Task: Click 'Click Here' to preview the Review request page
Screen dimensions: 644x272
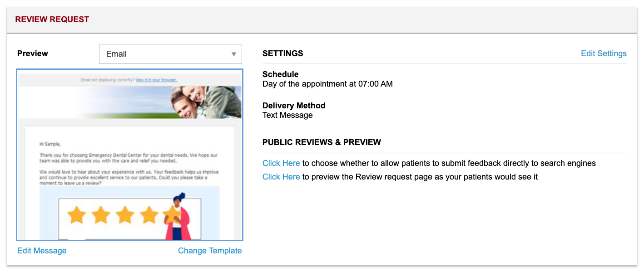Action: click(x=281, y=176)
